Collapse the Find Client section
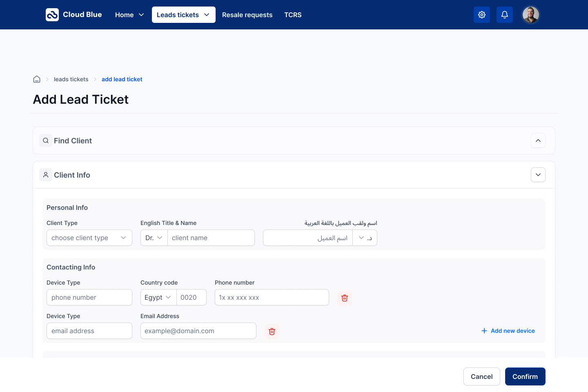 point(538,140)
